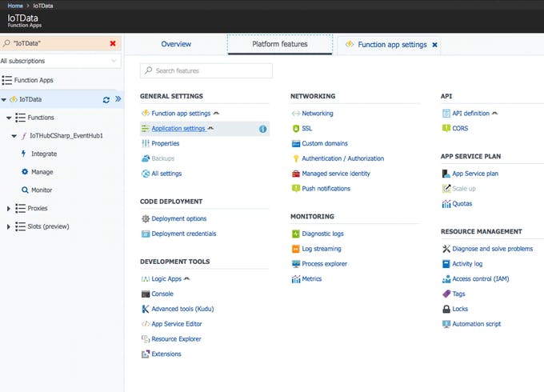Viewport: 544px width, 392px height.
Task: Collapse the Functions tree node
Action: [x=9, y=118]
